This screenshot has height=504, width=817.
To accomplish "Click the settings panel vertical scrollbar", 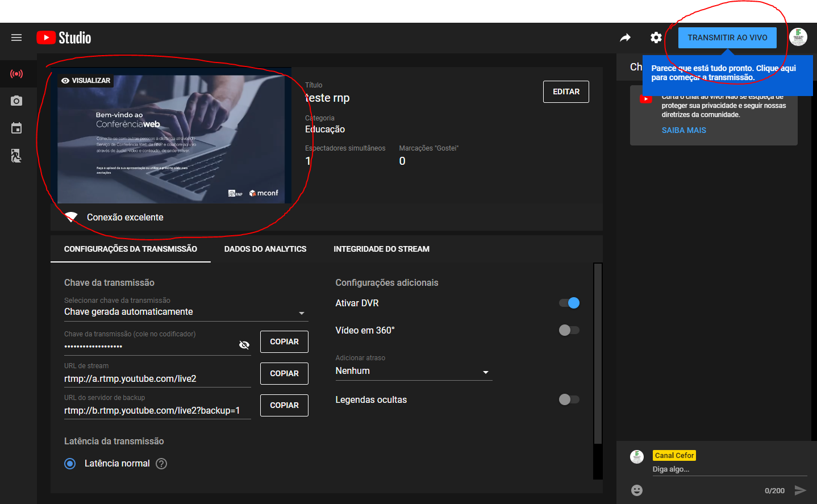I will click(598, 352).
